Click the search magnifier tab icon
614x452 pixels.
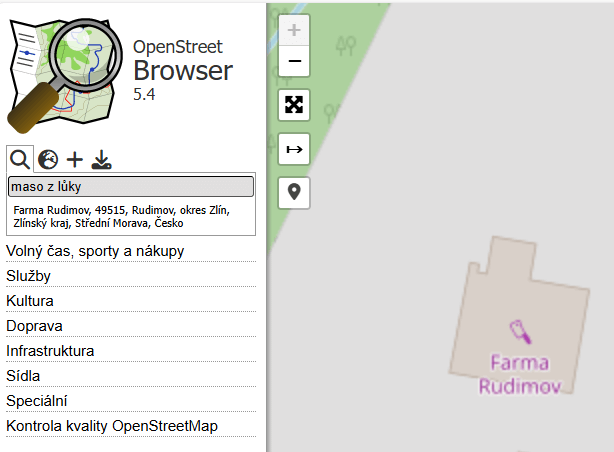click(x=19, y=160)
